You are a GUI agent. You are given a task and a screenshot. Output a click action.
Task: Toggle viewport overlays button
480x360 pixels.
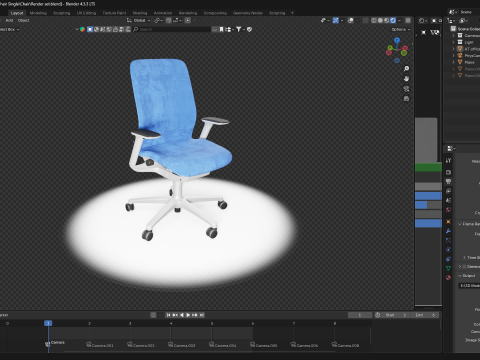click(x=352, y=20)
